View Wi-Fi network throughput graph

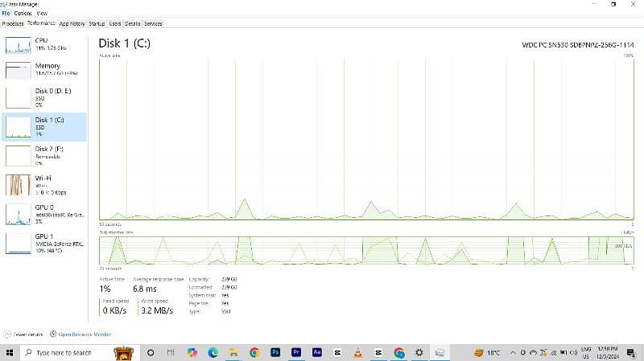click(43, 184)
